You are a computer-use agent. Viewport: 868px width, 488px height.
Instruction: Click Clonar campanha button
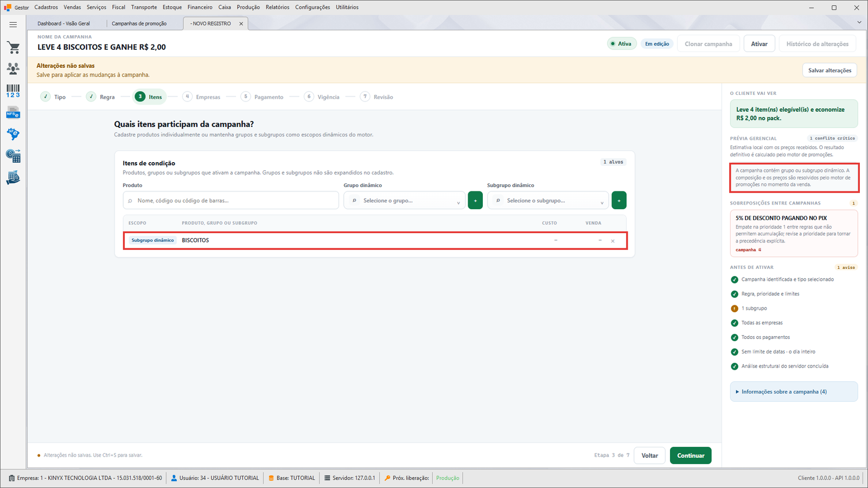(708, 44)
